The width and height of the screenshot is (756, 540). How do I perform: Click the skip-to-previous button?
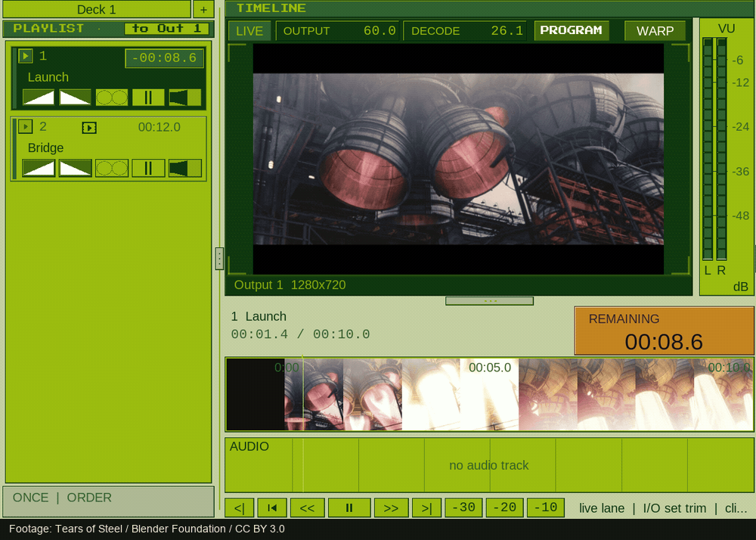[272, 507]
